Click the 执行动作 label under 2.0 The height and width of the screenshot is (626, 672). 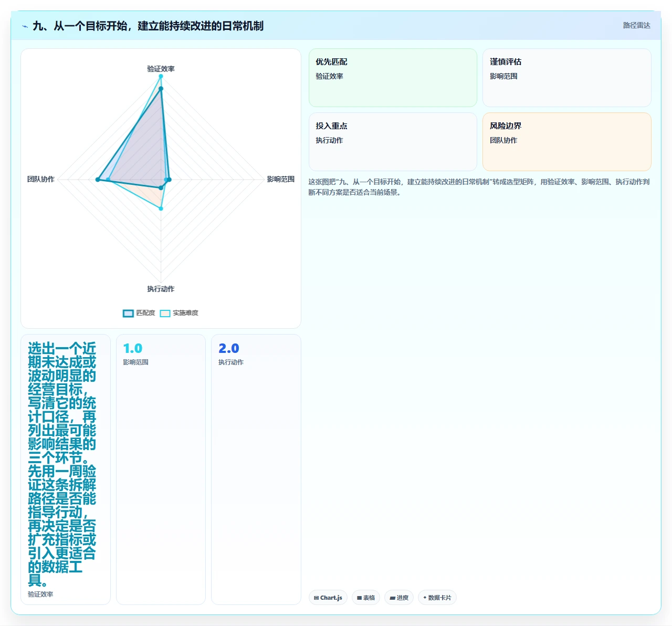[x=231, y=362]
